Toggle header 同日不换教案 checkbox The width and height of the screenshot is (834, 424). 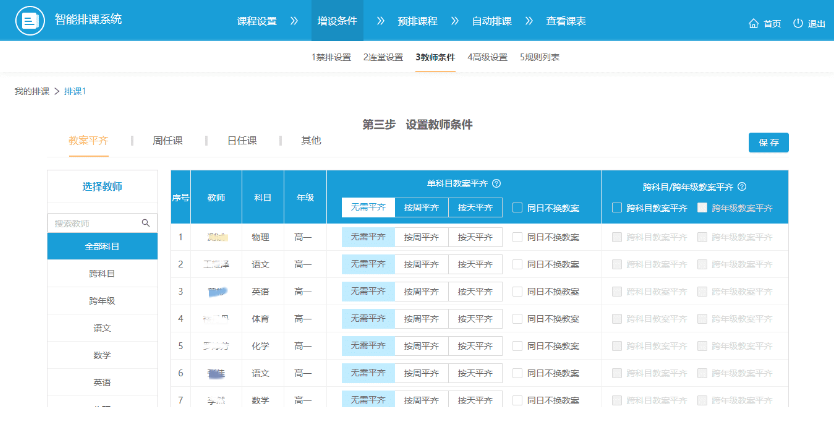click(x=518, y=207)
